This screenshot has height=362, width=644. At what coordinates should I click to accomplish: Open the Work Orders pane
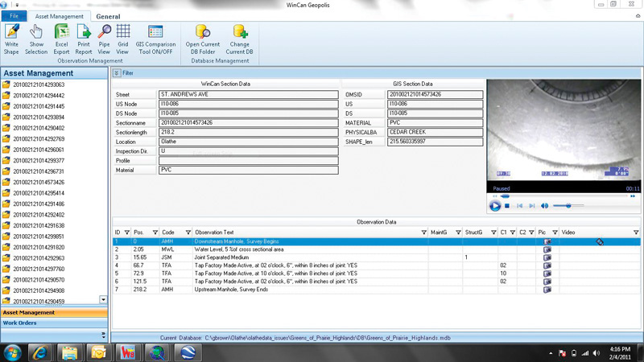[20, 323]
